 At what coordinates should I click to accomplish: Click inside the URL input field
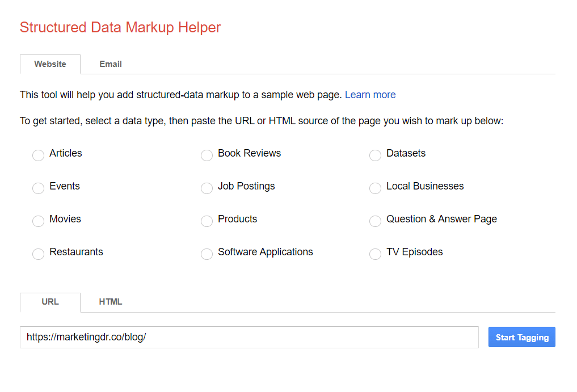click(x=249, y=337)
